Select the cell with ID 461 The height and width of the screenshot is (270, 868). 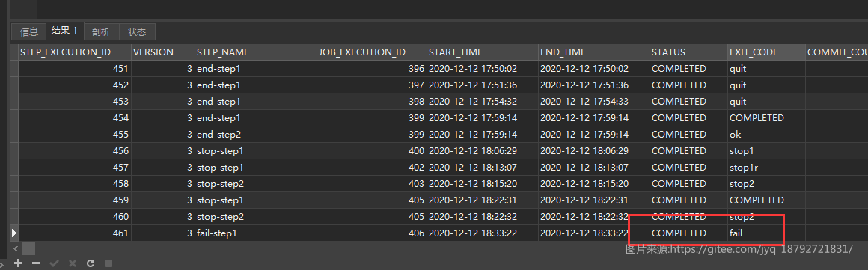[x=75, y=233]
